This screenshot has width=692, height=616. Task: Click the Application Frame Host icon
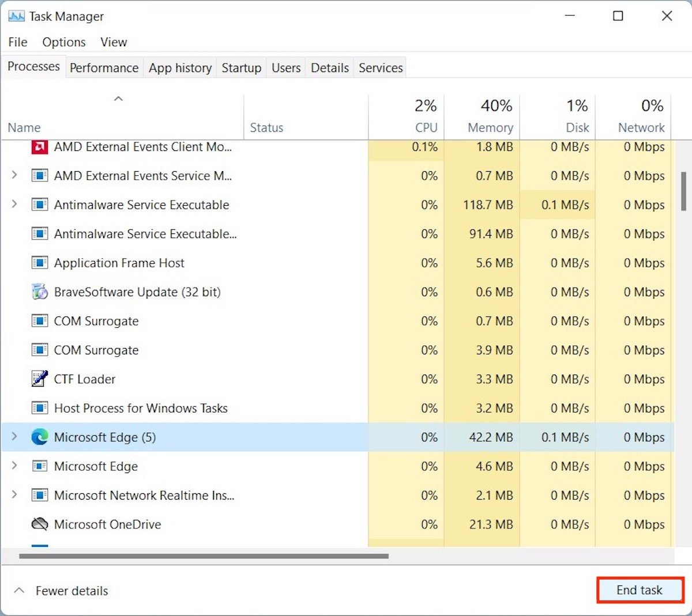(x=39, y=263)
